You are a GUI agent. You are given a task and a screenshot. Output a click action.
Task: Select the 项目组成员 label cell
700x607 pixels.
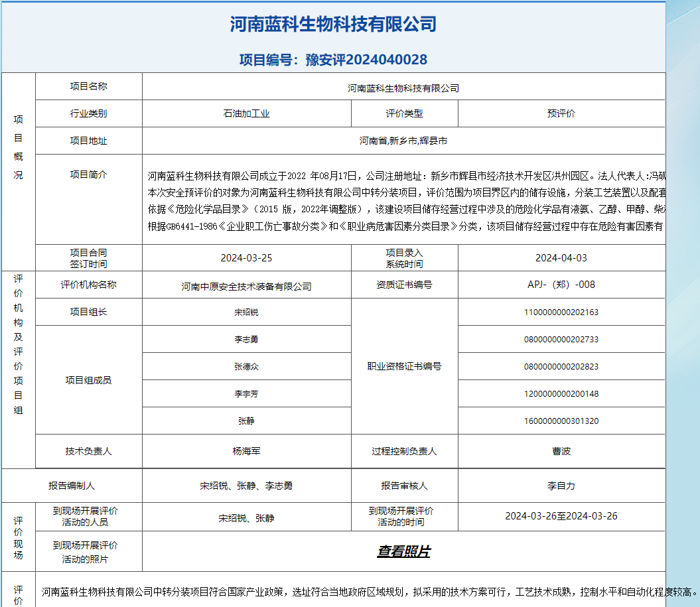tap(88, 380)
